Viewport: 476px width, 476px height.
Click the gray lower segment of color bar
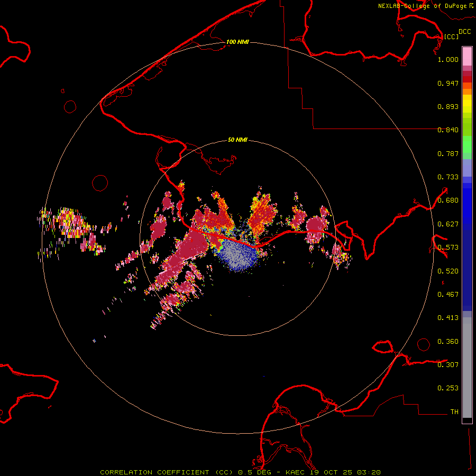click(x=467, y=368)
